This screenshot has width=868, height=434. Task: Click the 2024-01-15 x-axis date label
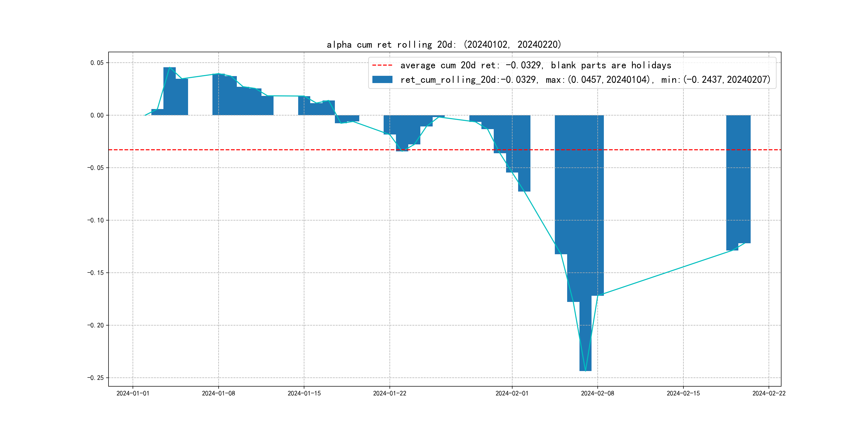click(304, 393)
